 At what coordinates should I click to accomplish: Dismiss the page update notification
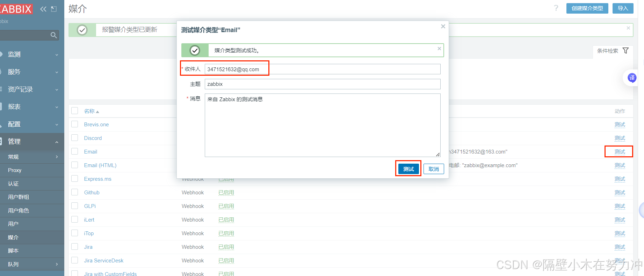628,28
